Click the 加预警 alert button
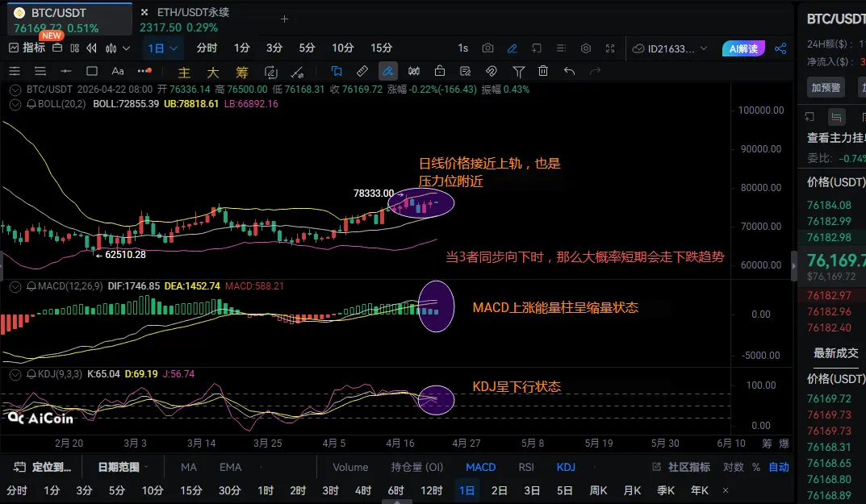866x504 pixels. [826, 87]
